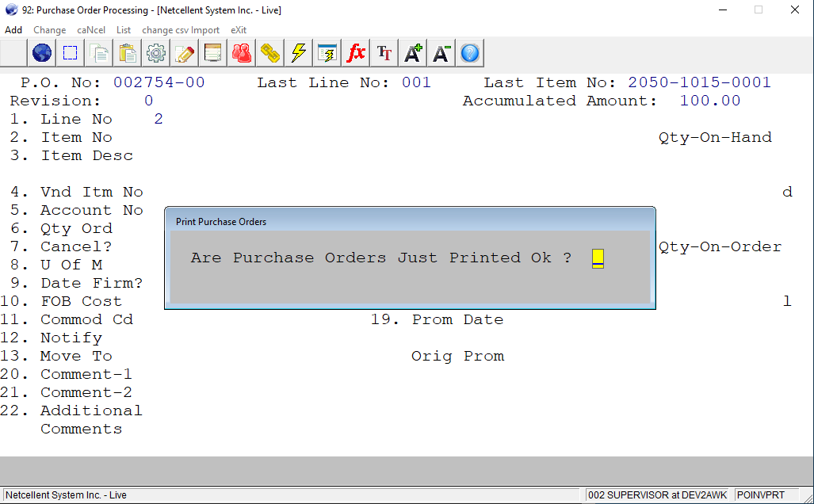Click the dialog question about printed orders
Image resolution: width=814 pixels, height=504 pixels.
(x=381, y=258)
